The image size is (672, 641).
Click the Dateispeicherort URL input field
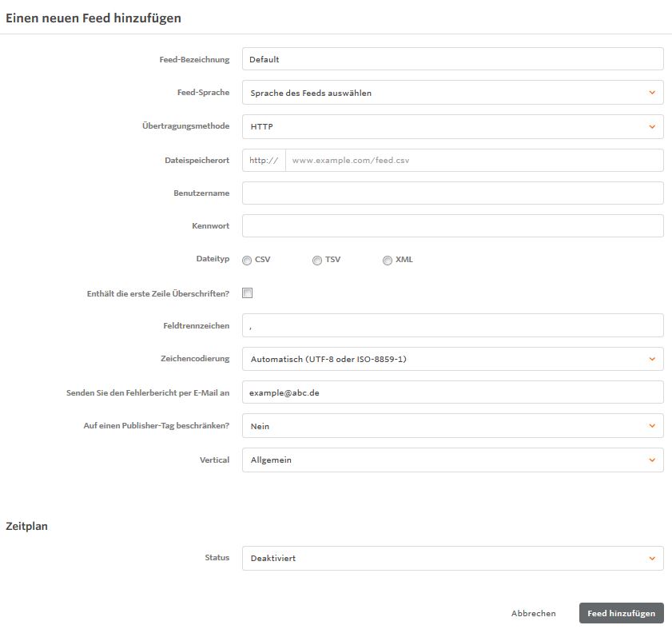475,161
